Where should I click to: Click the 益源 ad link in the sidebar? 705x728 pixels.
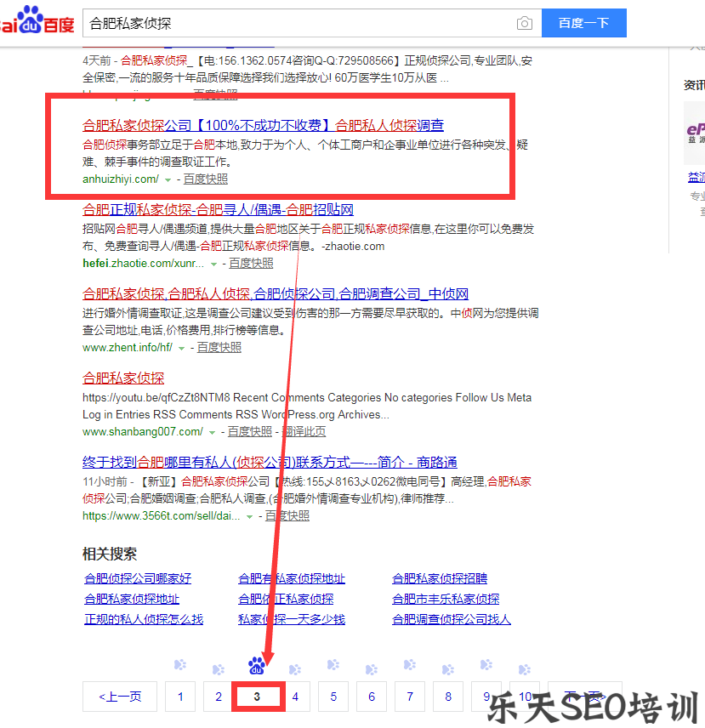(x=696, y=177)
